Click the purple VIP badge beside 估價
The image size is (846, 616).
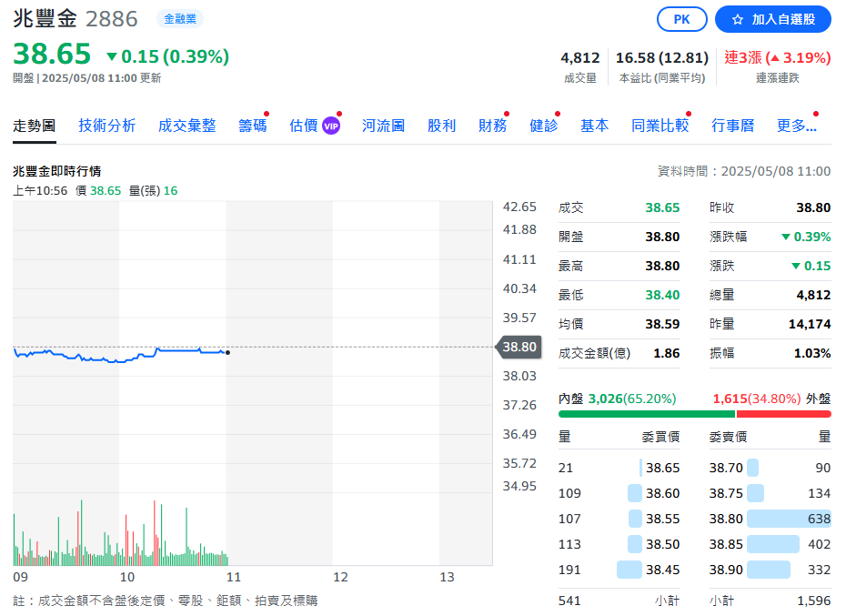coord(331,126)
